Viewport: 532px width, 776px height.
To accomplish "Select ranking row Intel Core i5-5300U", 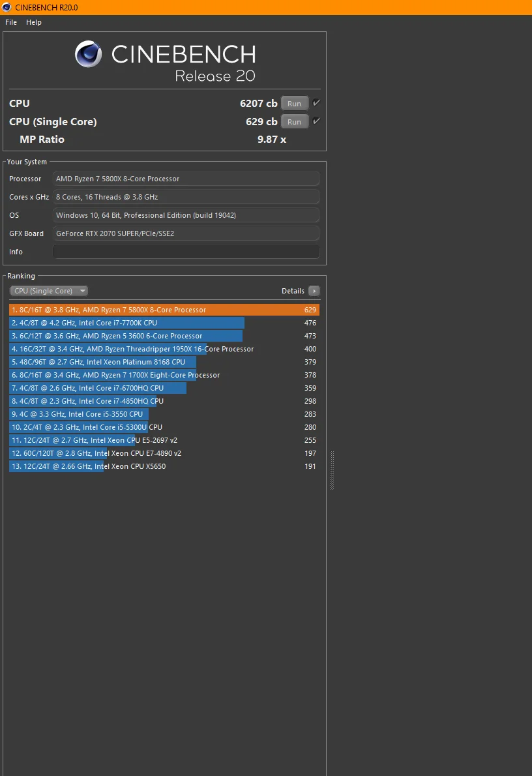I will point(164,427).
